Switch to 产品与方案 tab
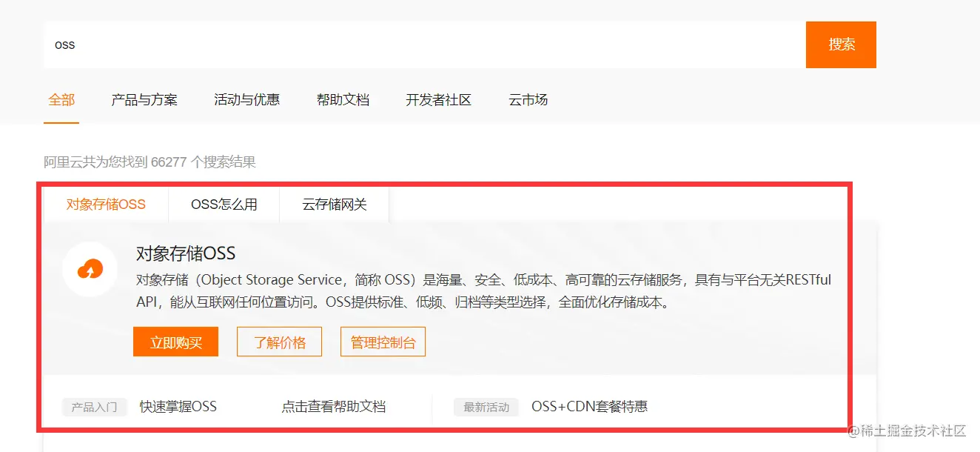 coord(144,100)
